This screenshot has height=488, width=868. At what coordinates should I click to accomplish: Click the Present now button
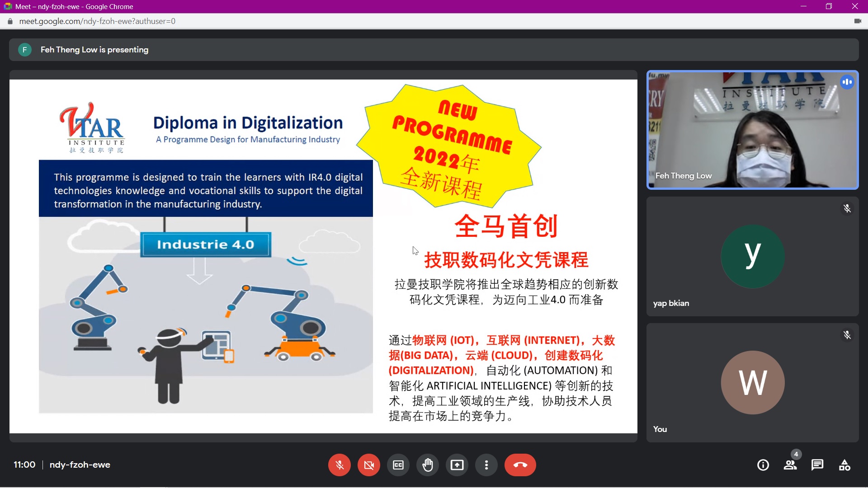click(x=457, y=465)
